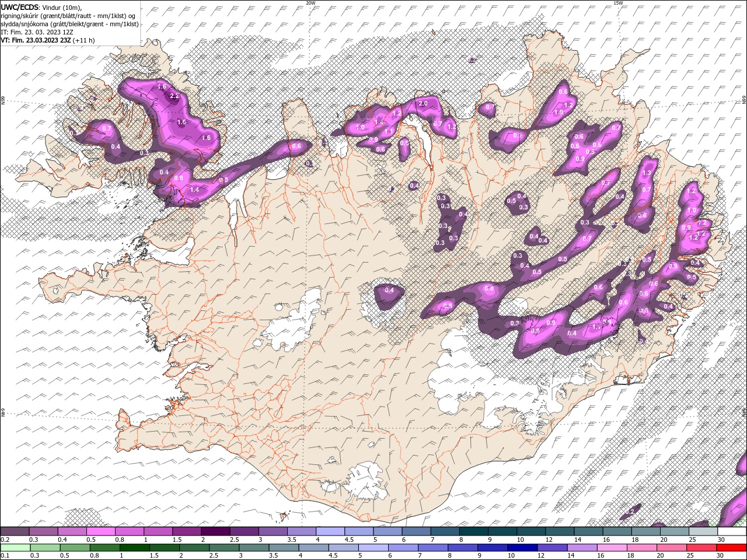Click the '2.2' snowfall peak value label
Screen dimensions: 747x560
pos(174,96)
